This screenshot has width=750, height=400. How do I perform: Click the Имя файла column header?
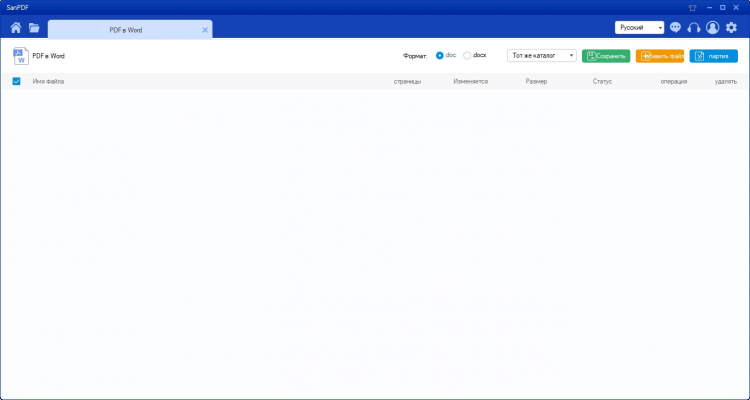click(48, 81)
